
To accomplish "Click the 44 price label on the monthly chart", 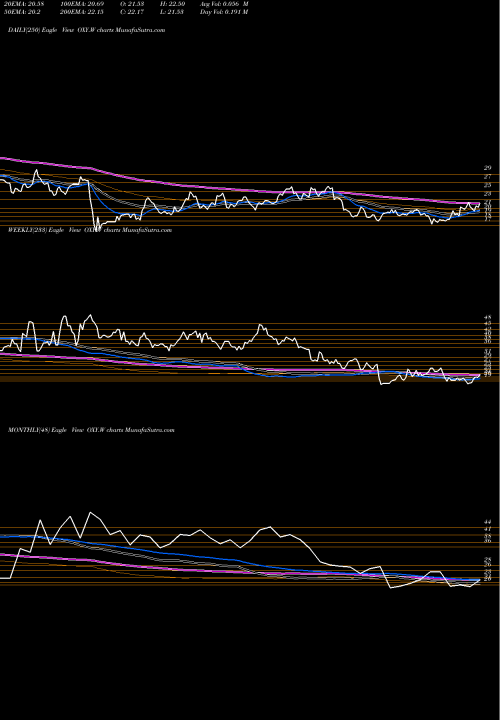I will point(487,523).
